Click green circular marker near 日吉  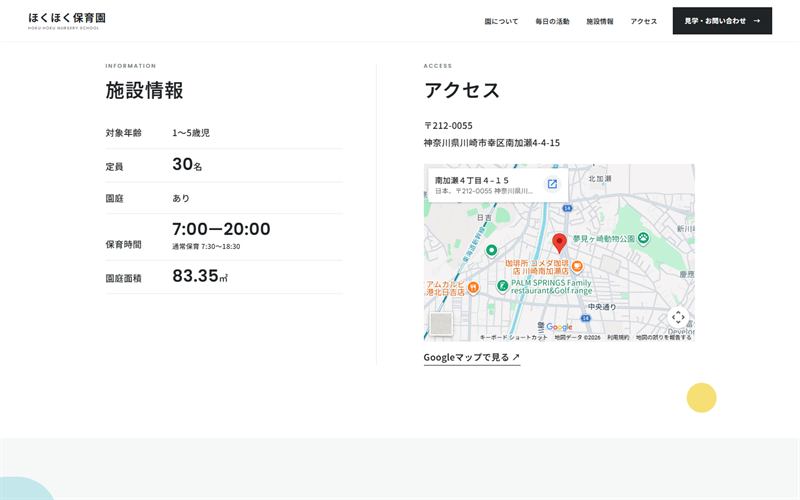491,251
